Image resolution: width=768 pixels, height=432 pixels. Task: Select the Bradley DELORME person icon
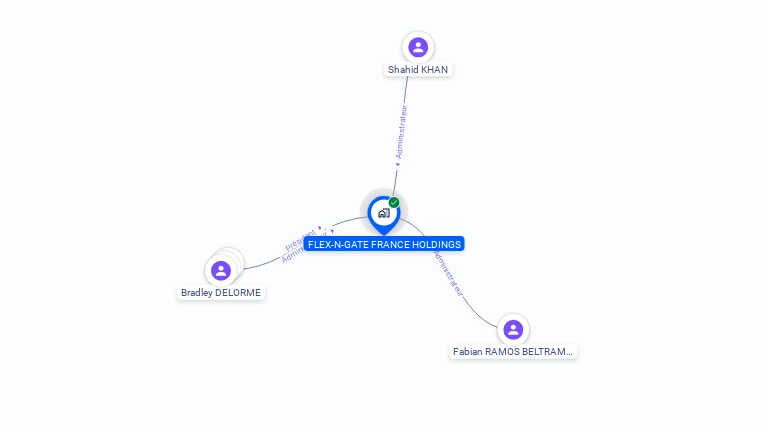tap(221, 270)
